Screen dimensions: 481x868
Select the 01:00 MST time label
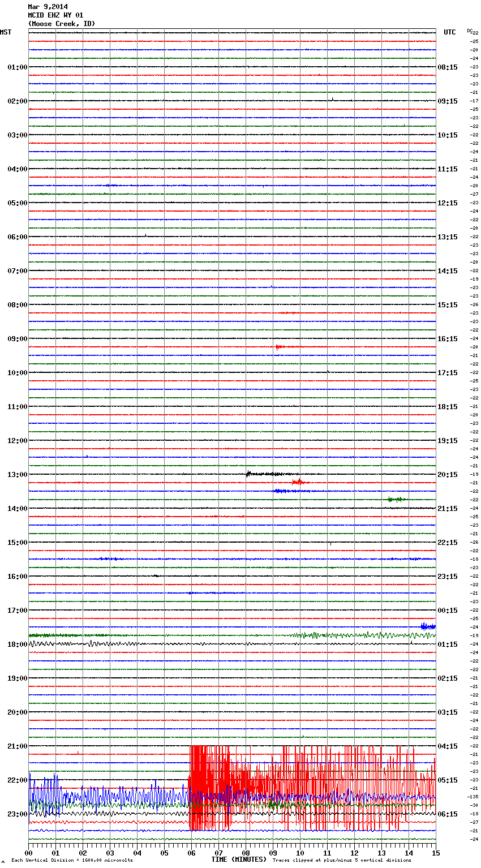click(18, 67)
